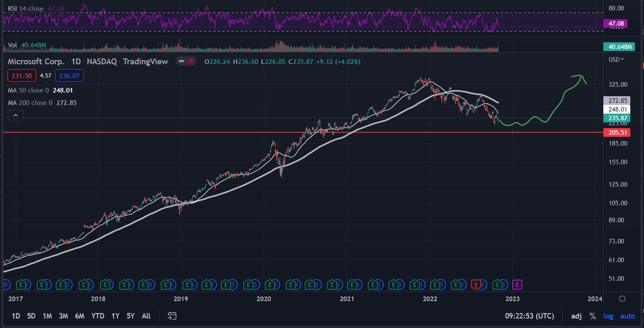Select the 1D time range

click(x=16, y=316)
